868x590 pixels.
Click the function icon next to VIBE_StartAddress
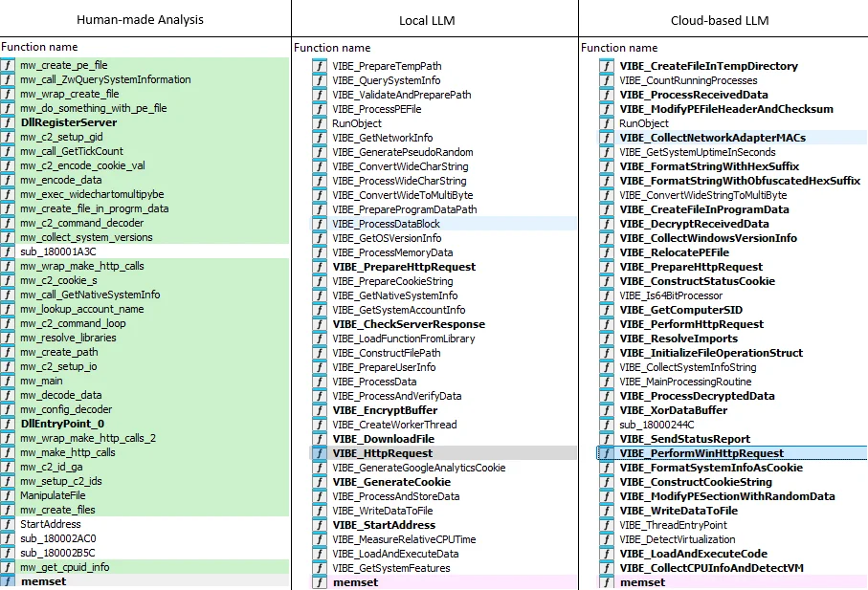[x=320, y=525]
